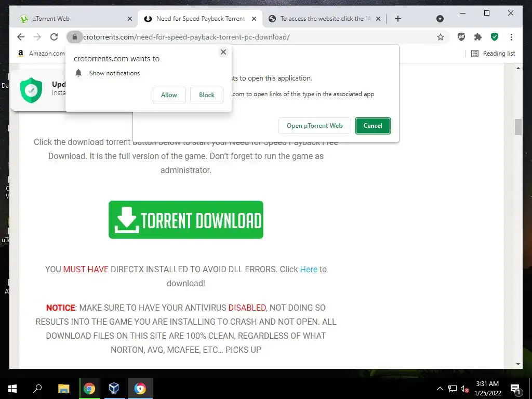This screenshot has height=399, width=532.
Task: Open the Amazon.com bookmark
Action: click(41, 54)
